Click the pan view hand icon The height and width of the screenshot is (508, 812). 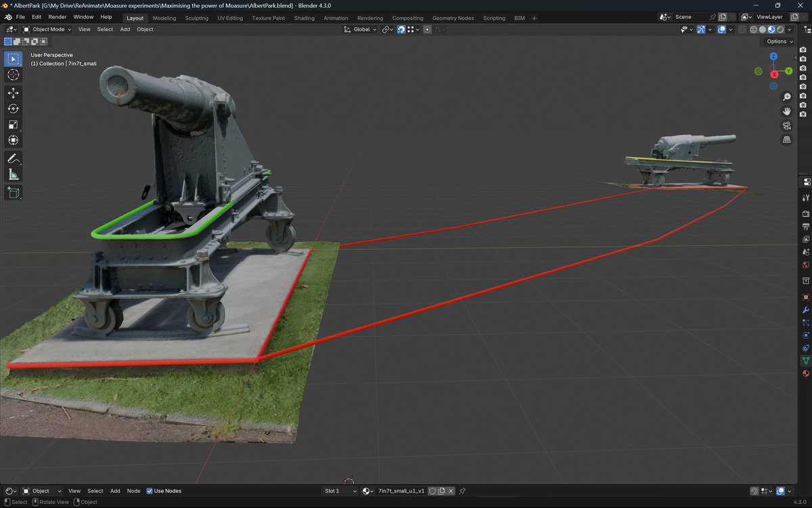(x=786, y=111)
